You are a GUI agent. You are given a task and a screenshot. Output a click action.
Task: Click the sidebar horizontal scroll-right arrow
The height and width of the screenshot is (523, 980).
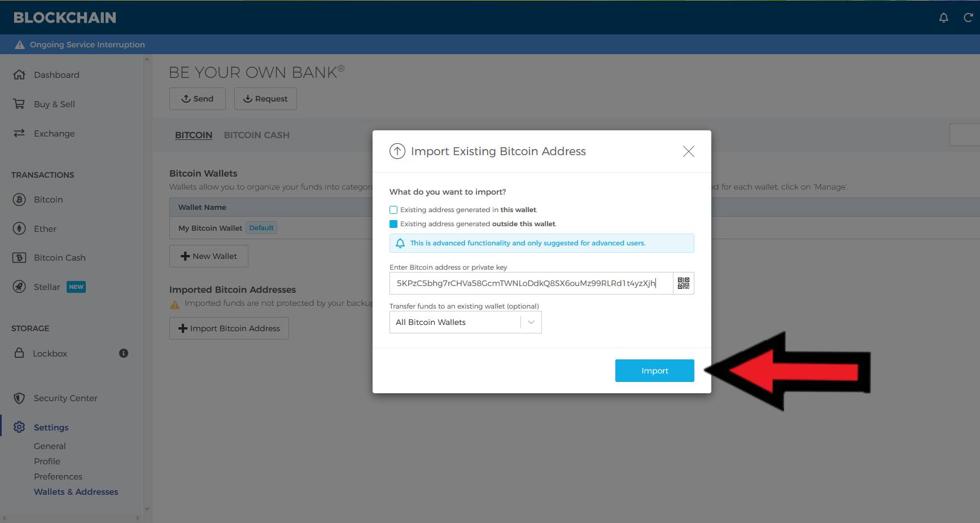137,517
